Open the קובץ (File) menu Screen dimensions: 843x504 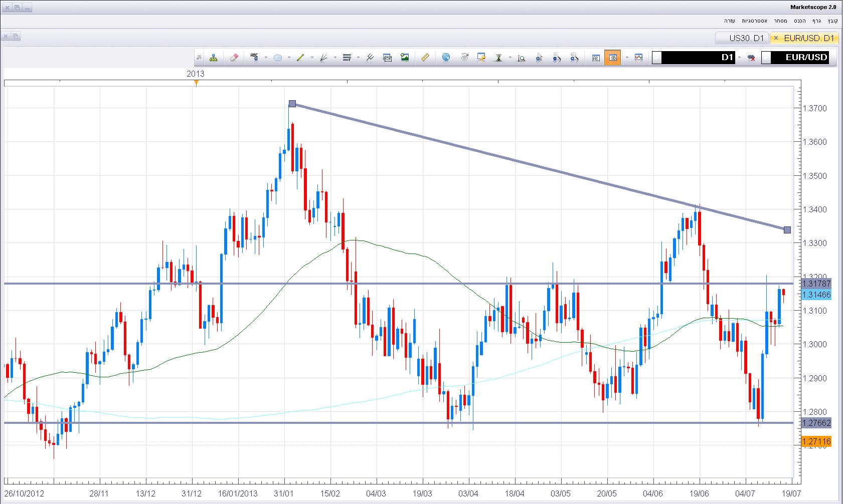click(x=832, y=21)
